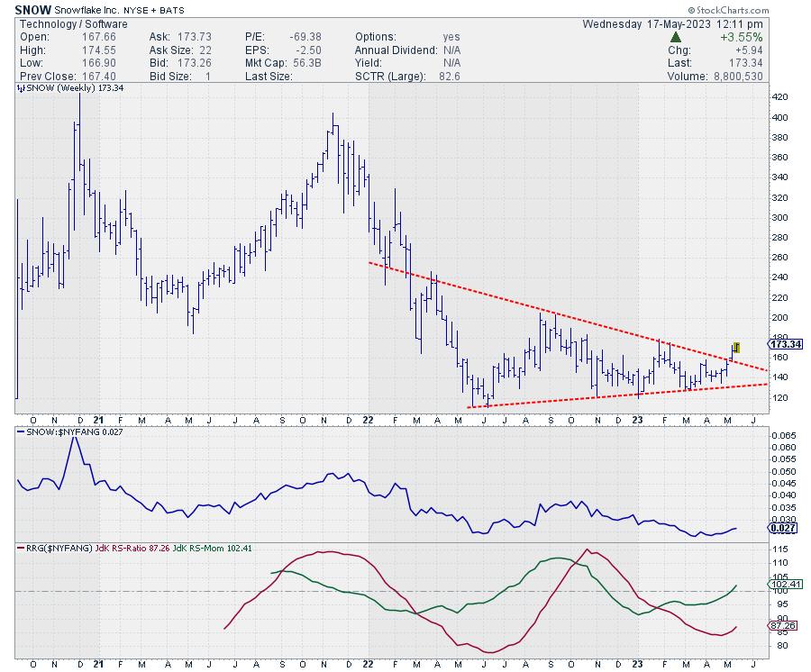Click the green up-arrow change indicator

point(676,37)
